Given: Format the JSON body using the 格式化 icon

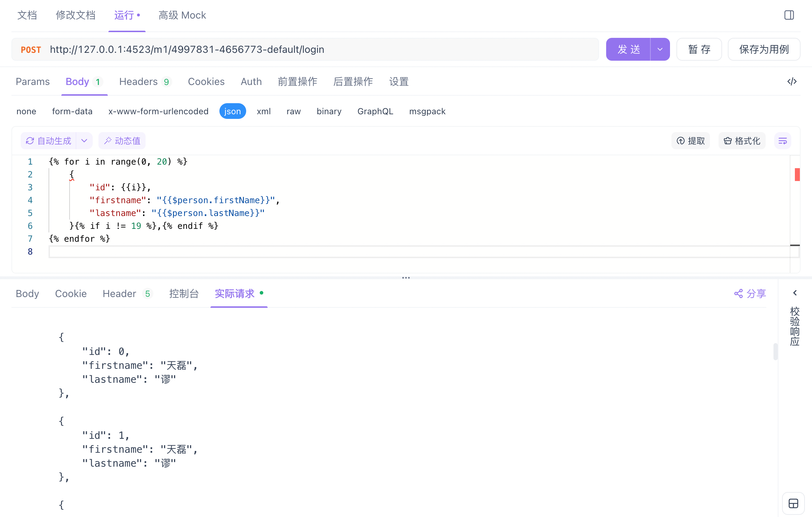Looking at the screenshot, I should click(x=742, y=141).
